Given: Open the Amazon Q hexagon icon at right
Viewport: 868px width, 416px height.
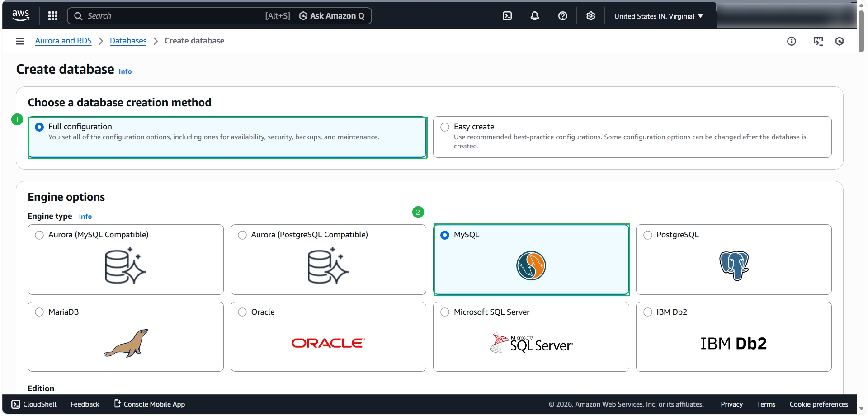Looking at the screenshot, I should tap(840, 41).
